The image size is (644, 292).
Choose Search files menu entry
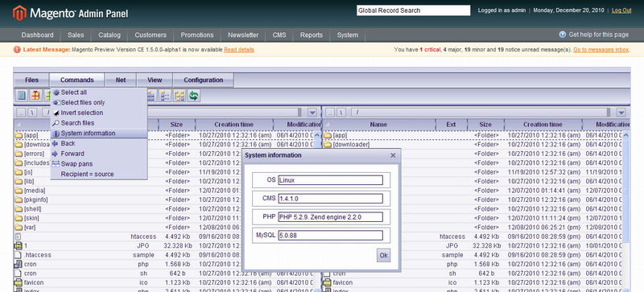[x=98, y=123]
